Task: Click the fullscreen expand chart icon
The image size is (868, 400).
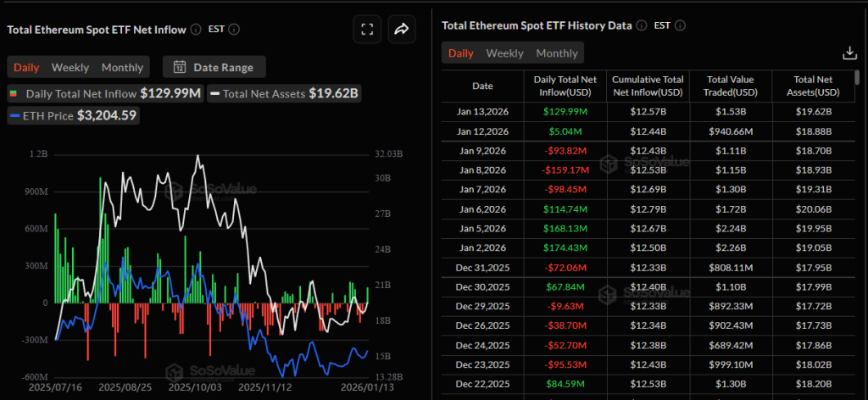Action: tap(367, 30)
